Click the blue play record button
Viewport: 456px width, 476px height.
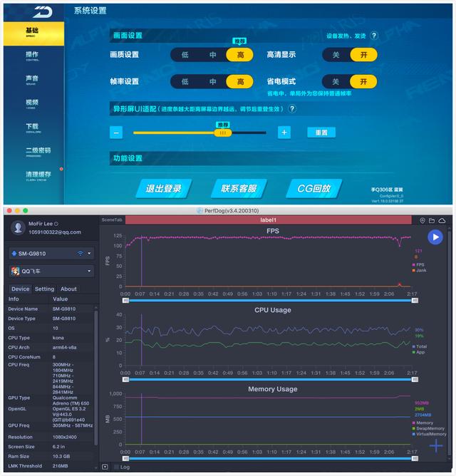[x=435, y=237]
